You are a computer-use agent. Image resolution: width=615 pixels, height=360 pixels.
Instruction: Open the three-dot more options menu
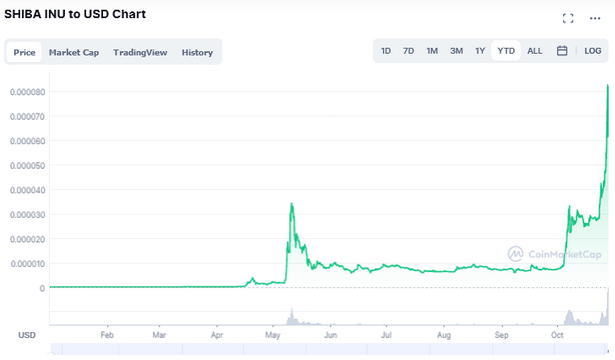[x=595, y=18]
